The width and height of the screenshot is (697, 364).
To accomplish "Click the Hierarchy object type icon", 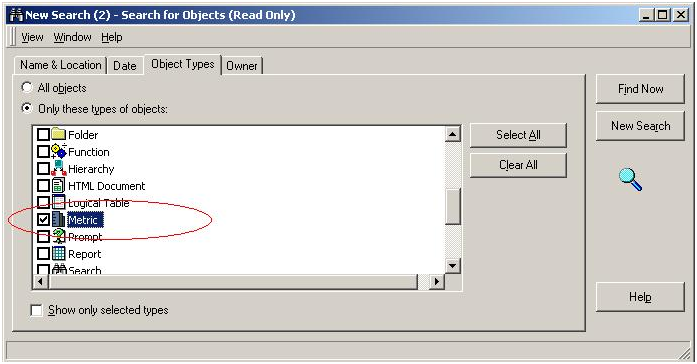I will [x=58, y=168].
